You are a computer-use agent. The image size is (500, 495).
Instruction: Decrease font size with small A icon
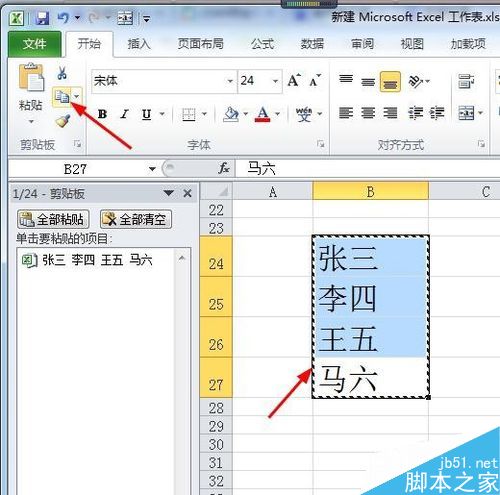315,81
